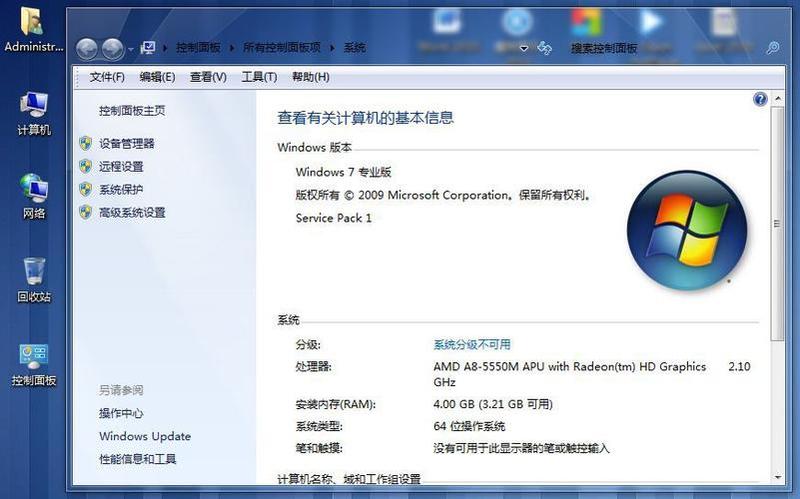
Task: Open the 查看(V) menu
Action: tap(208, 77)
